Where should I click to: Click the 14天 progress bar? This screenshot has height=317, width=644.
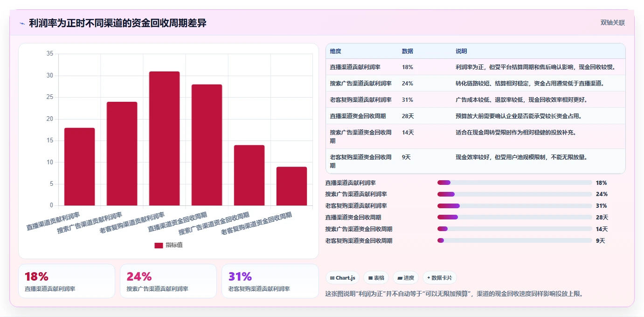[515, 229]
